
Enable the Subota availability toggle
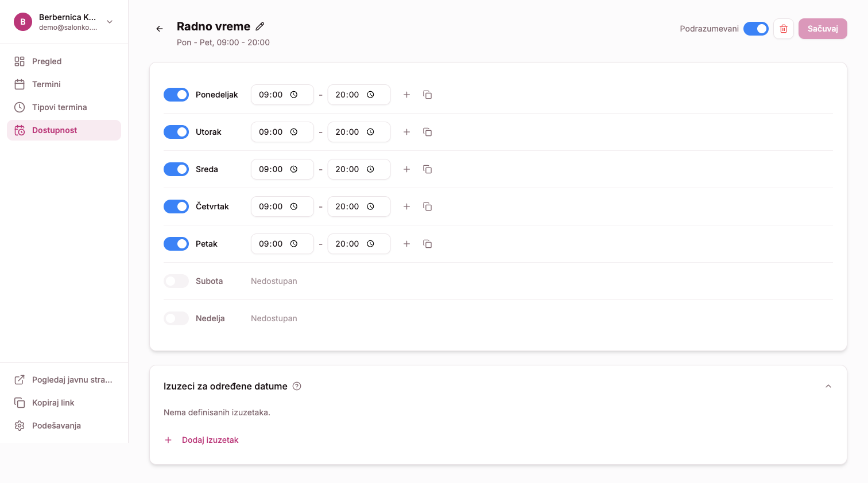[x=176, y=281]
